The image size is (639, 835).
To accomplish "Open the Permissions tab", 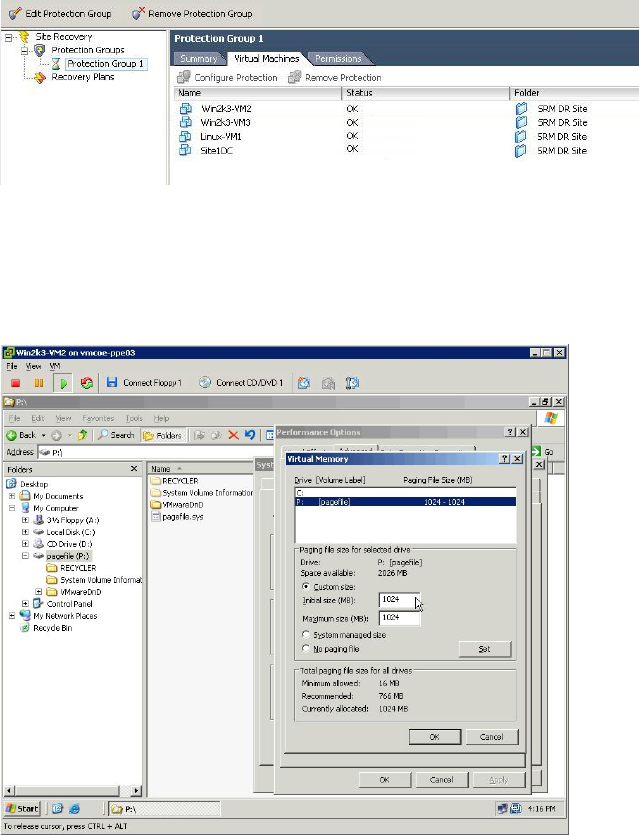I will 337,59.
